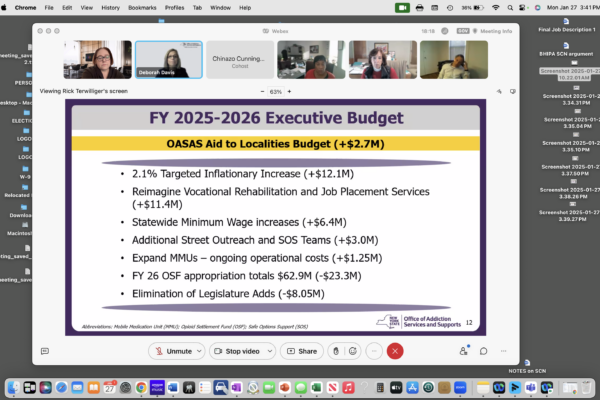The width and height of the screenshot is (600, 400).
Task: Open more options ellipsis in meeting controls
Action: click(374, 351)
